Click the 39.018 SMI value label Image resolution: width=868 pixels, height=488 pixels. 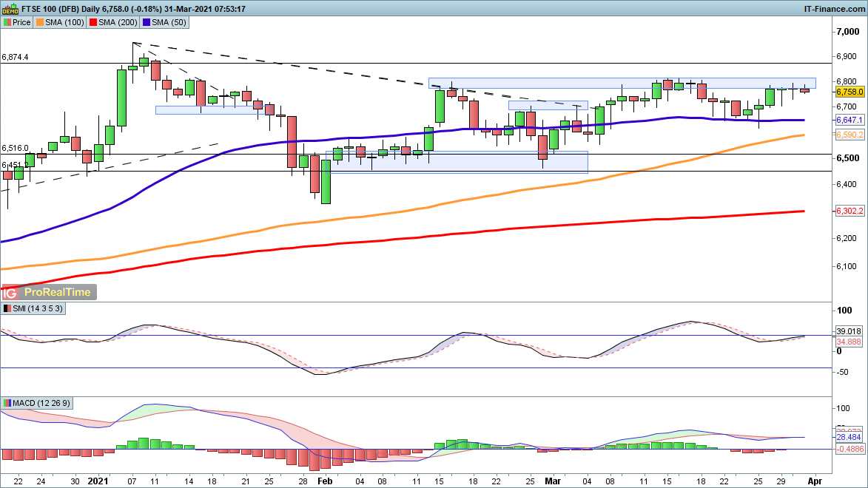pos(849,331)
